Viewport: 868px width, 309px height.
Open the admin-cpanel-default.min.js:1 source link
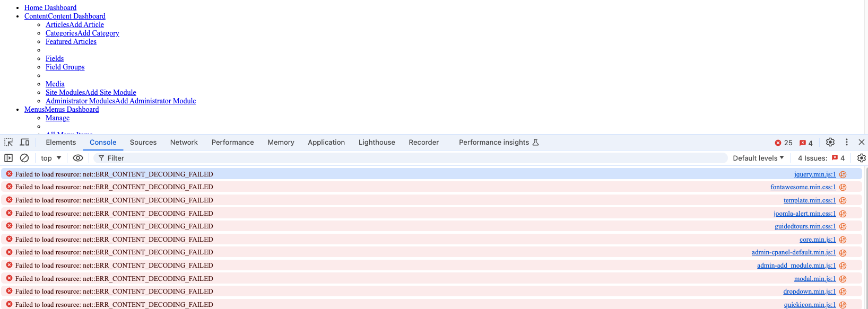pos(794,252)
